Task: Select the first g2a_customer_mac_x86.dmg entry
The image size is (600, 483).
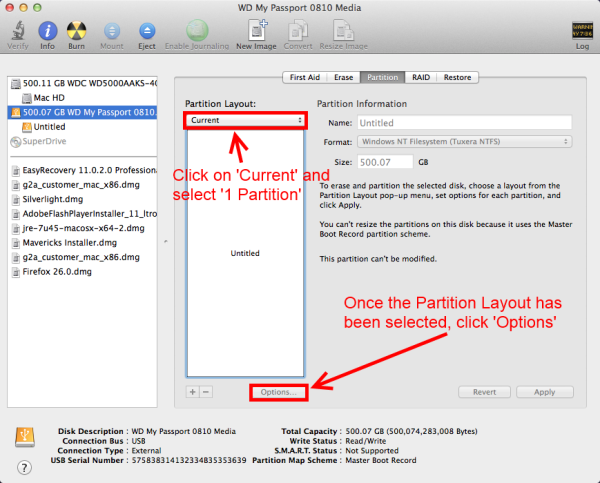Action: coord(82,184)
